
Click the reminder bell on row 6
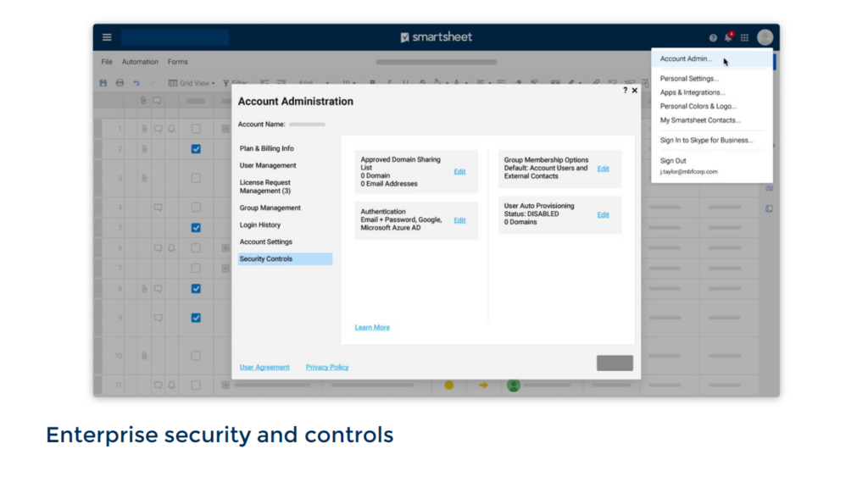(171, 248)
